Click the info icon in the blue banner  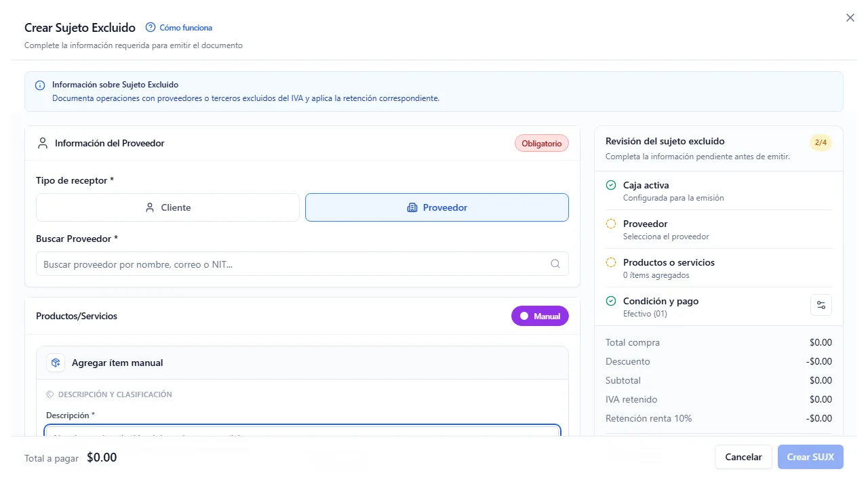[x=40, y=85]
